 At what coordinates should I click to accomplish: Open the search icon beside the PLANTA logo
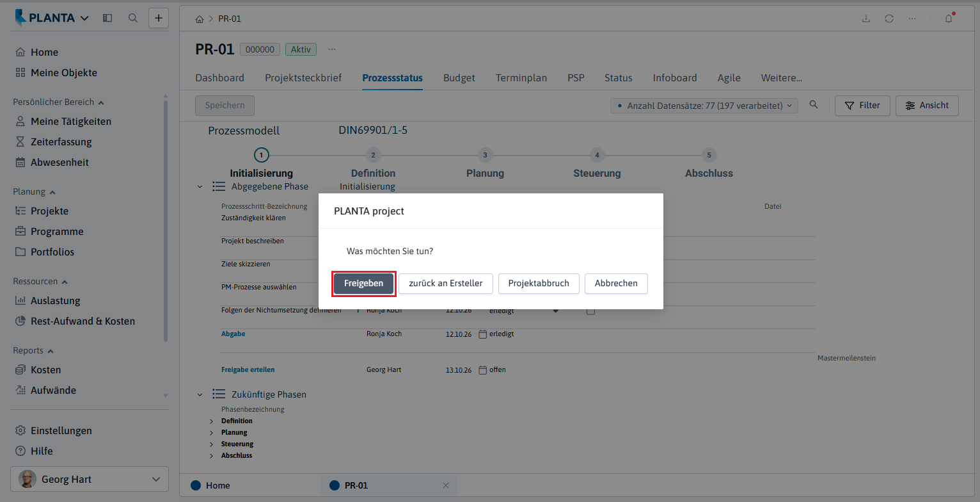(133, 18)
